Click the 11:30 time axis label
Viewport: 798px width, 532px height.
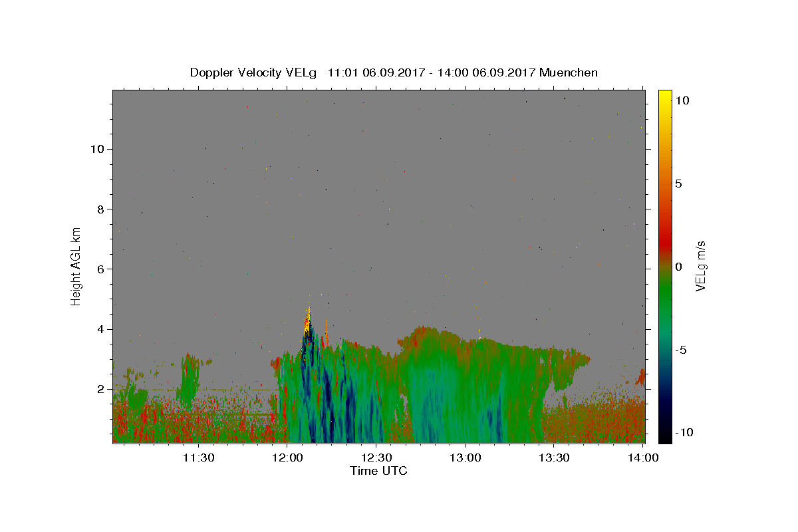click(x=198, y=458)
